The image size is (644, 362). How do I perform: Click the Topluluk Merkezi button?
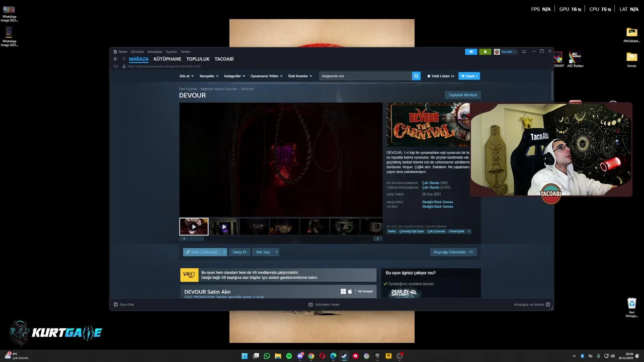coord(463,95)
